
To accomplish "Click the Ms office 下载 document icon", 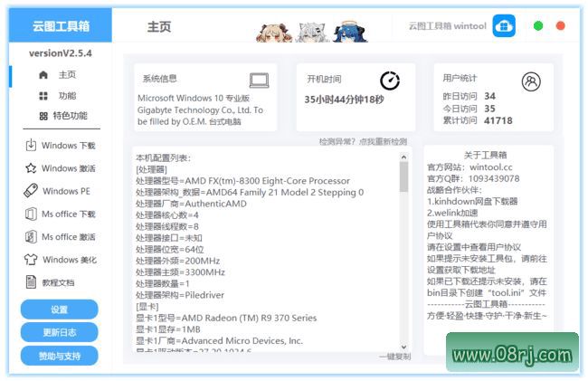I will pyautogui.click(x=31, y=214).
